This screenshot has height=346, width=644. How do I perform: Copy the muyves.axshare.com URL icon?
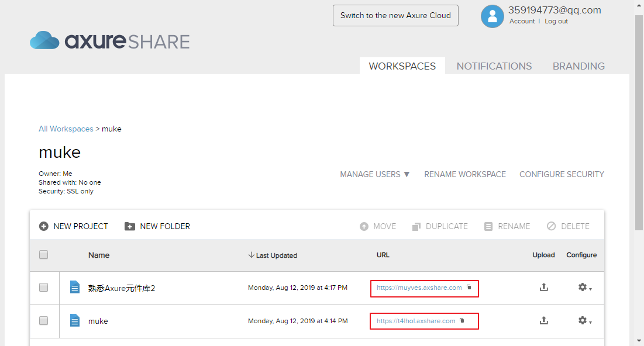469,288
